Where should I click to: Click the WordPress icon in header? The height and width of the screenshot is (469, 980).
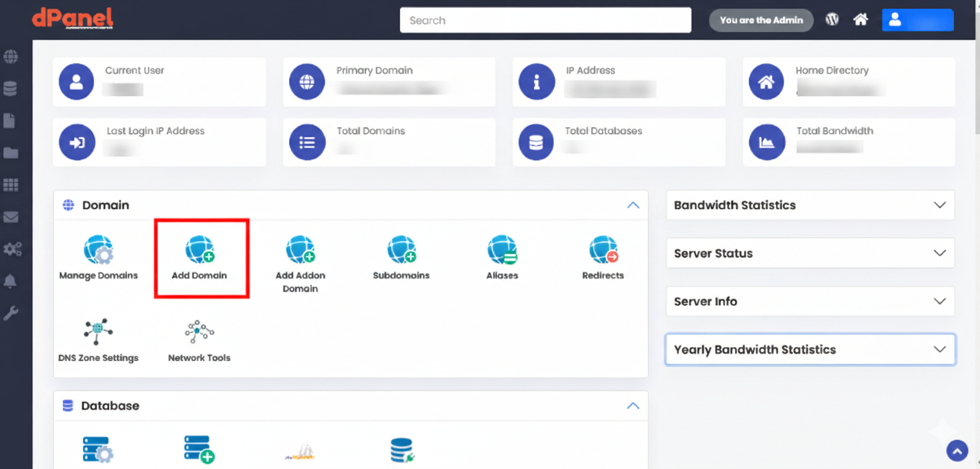tap(832, 20)
